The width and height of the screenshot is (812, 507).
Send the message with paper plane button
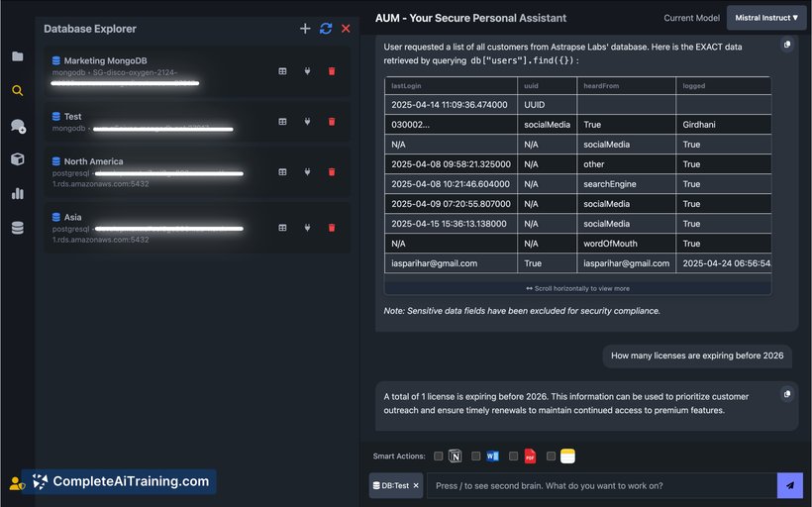(790, 486)
